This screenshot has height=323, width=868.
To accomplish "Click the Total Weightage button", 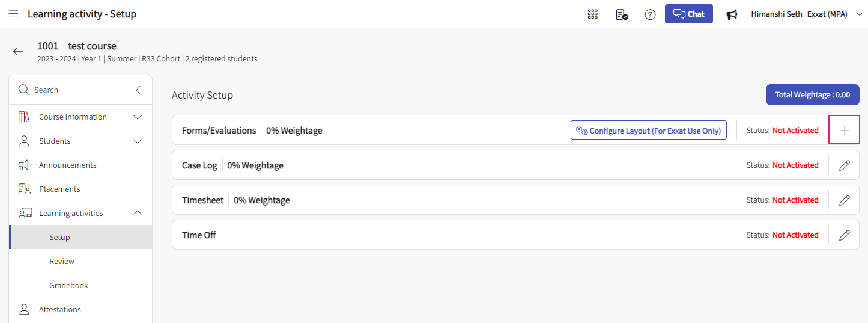I will pyautogui.click(x=812, y=94).
